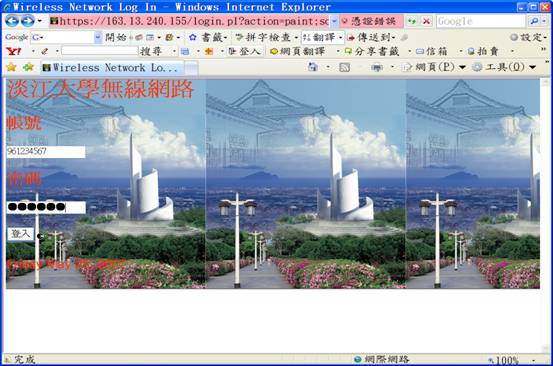Click the masked password input field

(46, 207)
